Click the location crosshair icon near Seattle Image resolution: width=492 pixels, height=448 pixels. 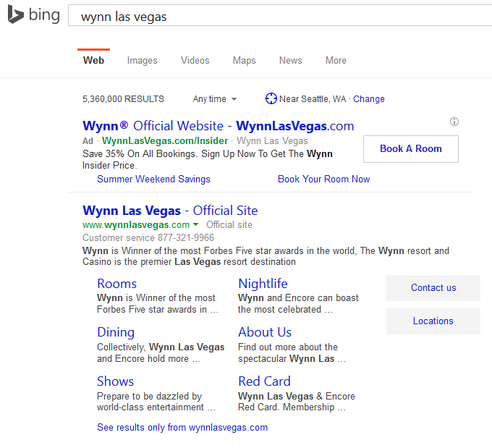pos(271,99)
